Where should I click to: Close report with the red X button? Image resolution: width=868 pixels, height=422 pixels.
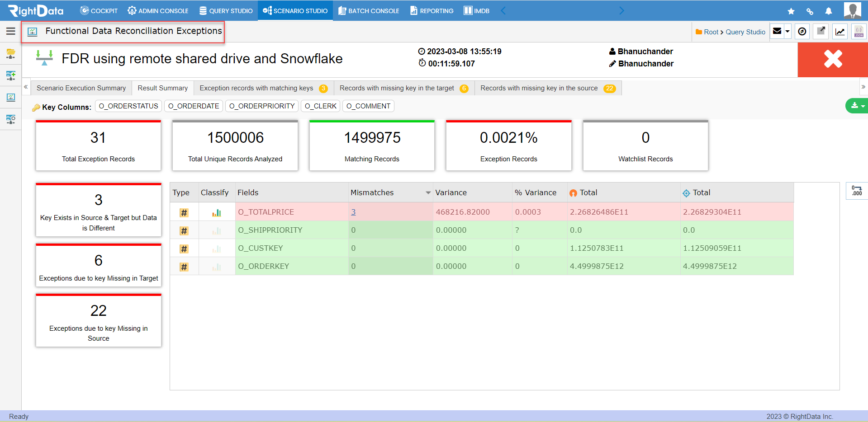click(833, 59)
